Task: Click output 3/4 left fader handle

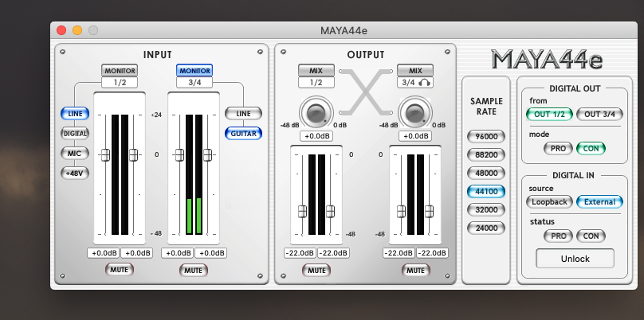Action: pos(401,211)
